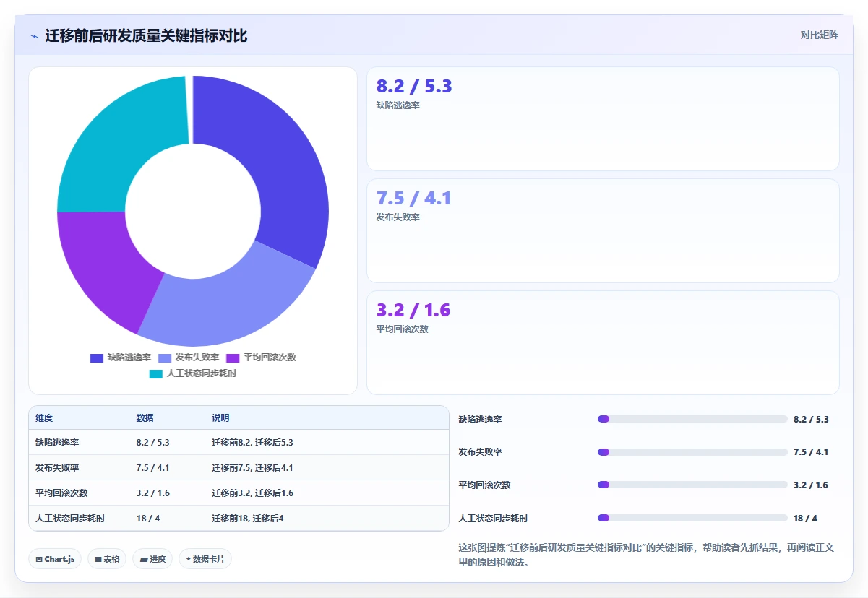868x598 pixels.
Task: Click 缺陷逃逸率 legend label text
Action: pos(129,357)
